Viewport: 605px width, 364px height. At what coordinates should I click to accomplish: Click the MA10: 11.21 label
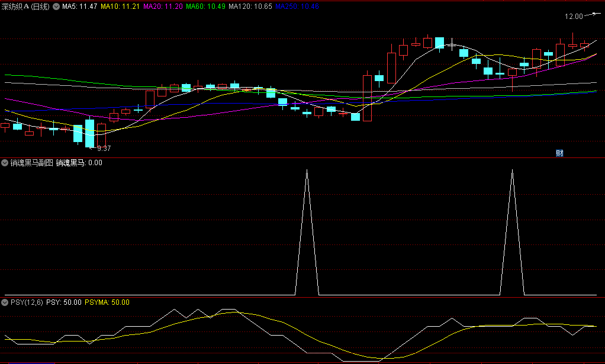(120, 7)
